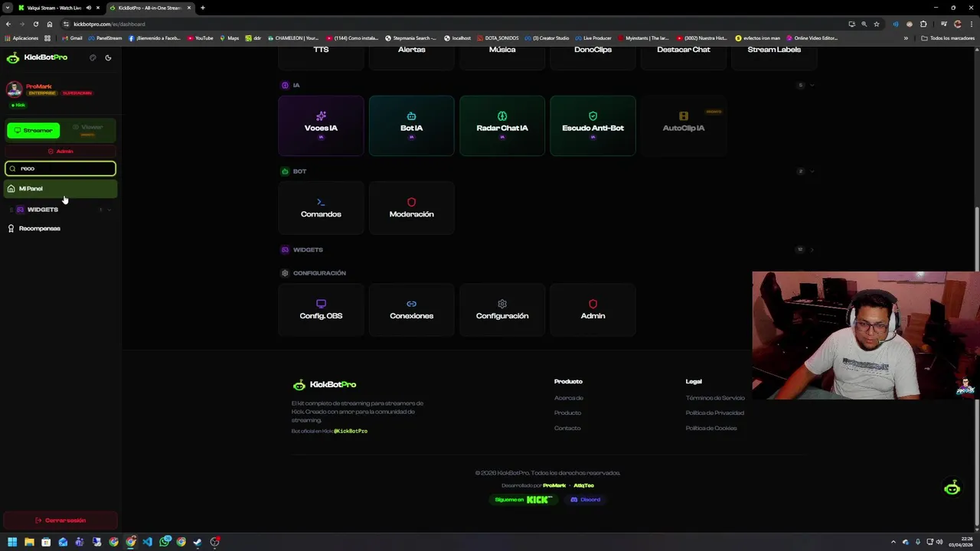Viewport: 980px width, 551px height.
Task: Click the ProMark profile avatar
Action: [14, 90]
